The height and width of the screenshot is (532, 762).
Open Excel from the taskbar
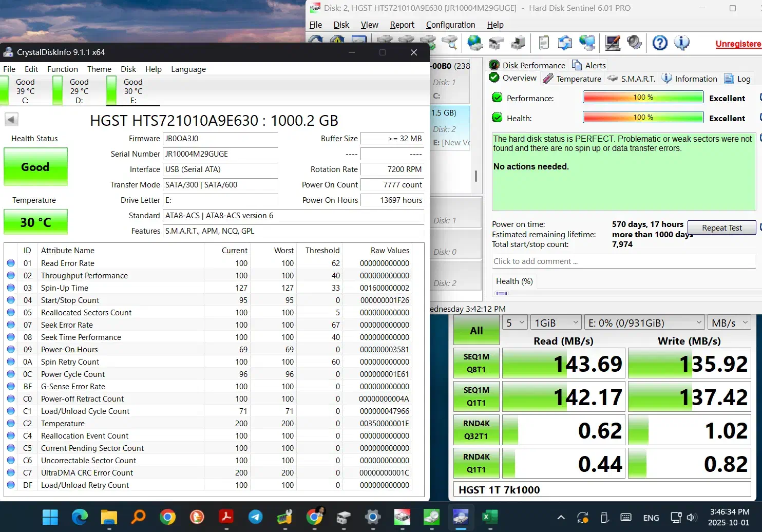pos(489,517)
